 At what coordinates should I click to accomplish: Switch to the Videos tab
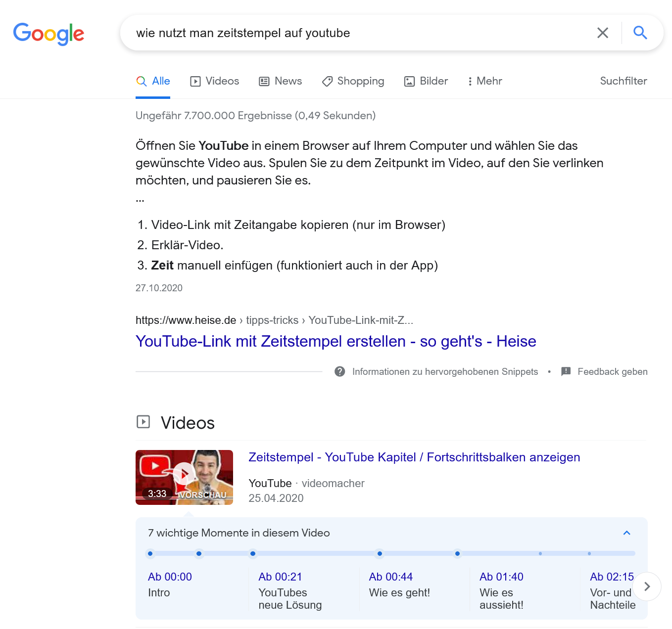point(215,81)
